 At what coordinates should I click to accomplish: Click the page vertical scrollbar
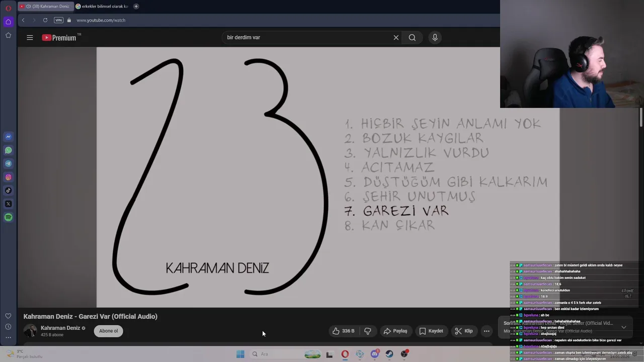(641, 117)
